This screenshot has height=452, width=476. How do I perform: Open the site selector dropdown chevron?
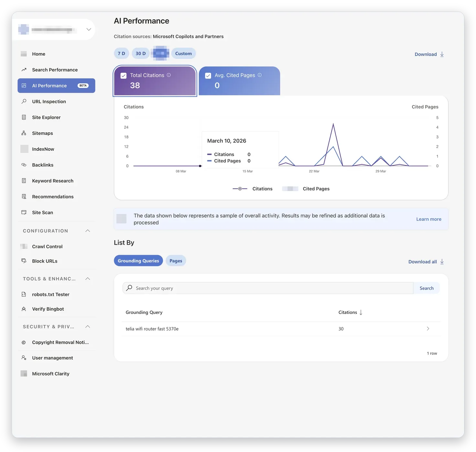(89, 29)
